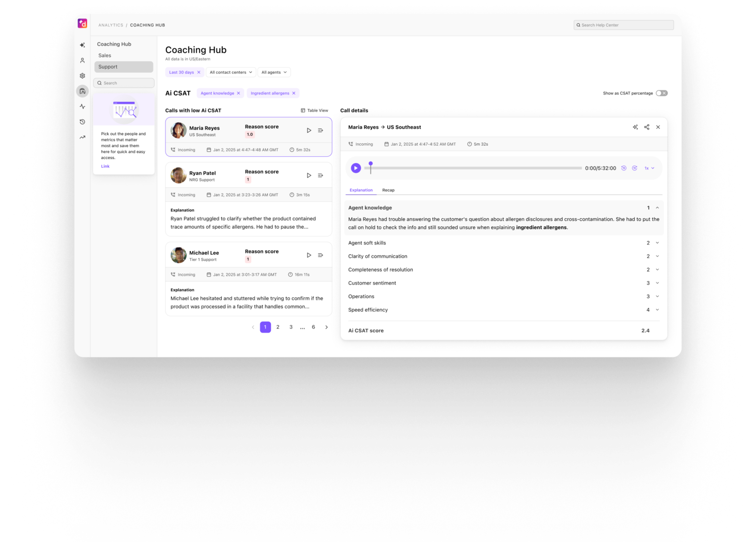Open AI sparkle actions on the call details panel
The height and width of the screenshot is (542, 756).
point(635,127)
